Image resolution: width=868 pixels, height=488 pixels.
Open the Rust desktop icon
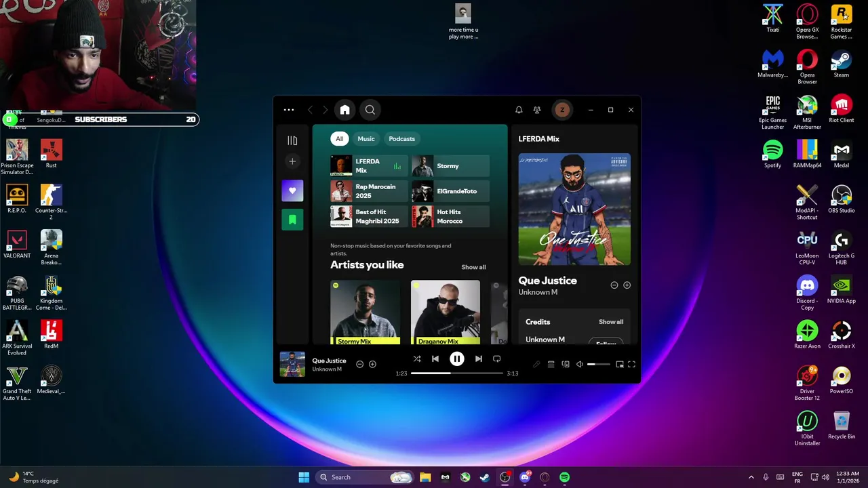click(x=52, y=155)
